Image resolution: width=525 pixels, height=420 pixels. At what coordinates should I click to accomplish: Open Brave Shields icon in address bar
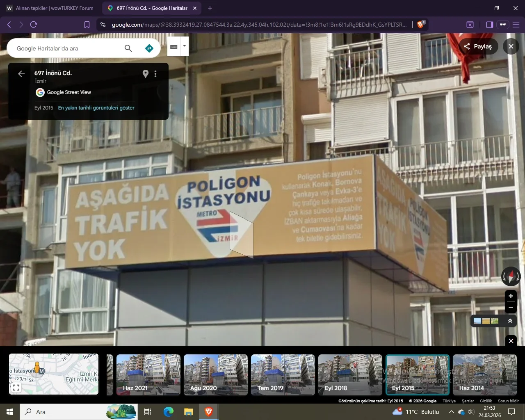click(x=420, y=25)
